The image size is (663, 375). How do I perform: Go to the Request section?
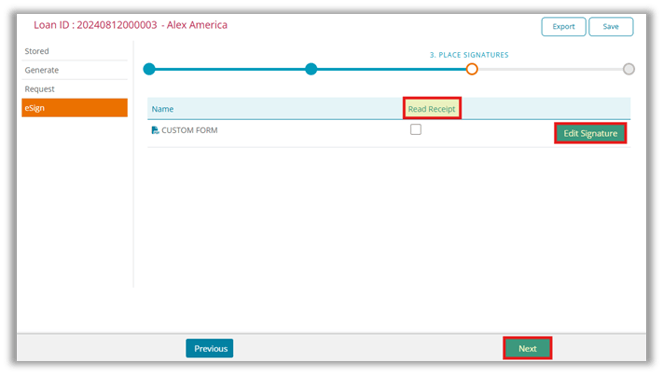pos(74,89)
